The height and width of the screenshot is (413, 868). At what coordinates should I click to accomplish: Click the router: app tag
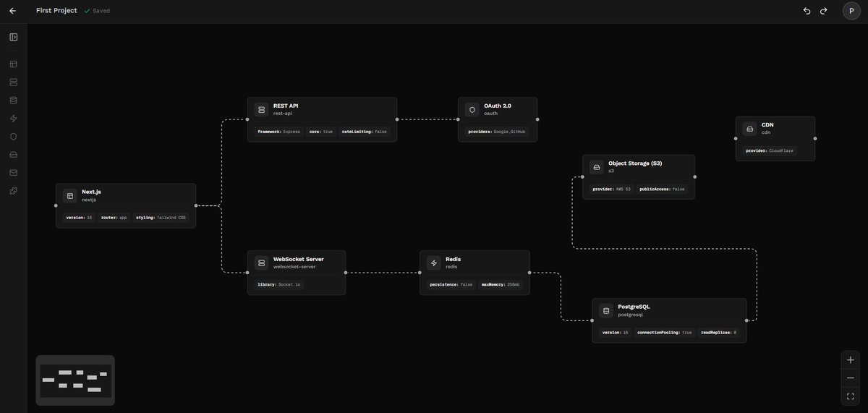click(x=114, y=217)
